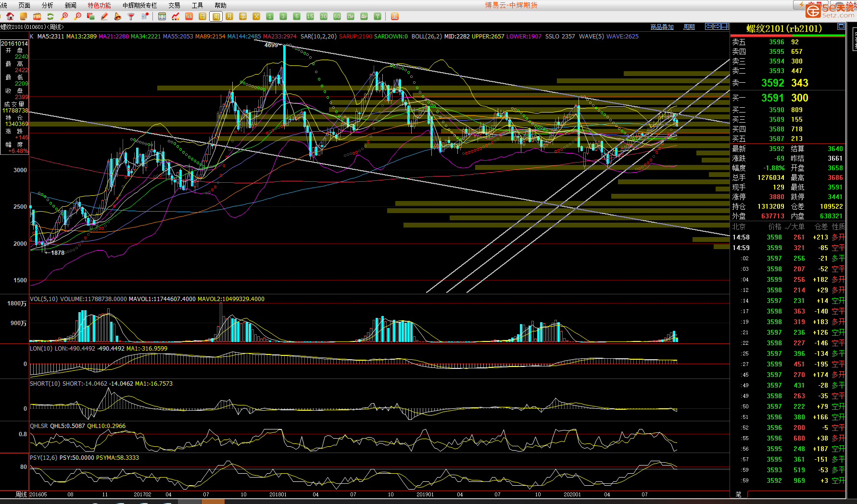Click the MA5:2311 moving average label
857x504 pixels.
pos(50,36)
